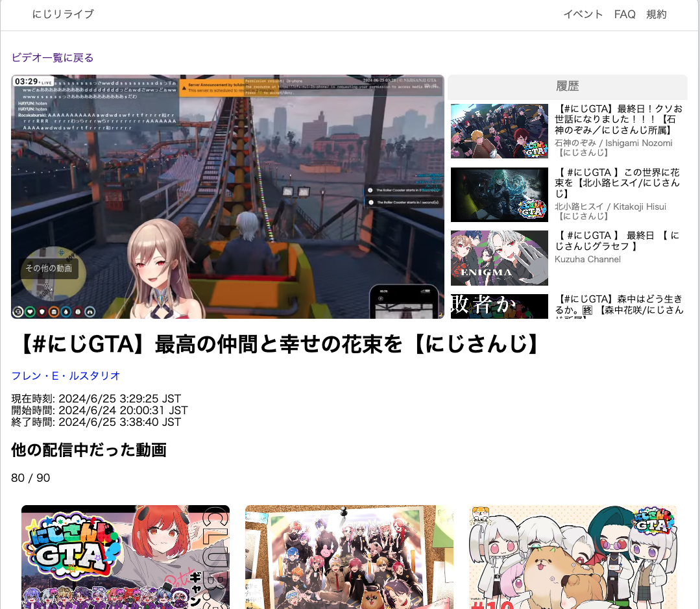
Task: Open the にじさんじグラセフ 最終日 title
Action: click(x=617, y=241)
